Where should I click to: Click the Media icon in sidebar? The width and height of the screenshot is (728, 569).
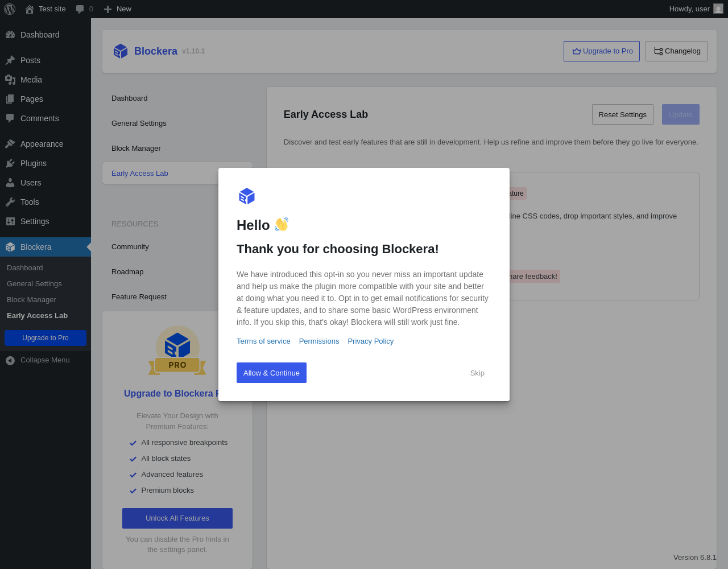pyautogui.click(x=10, y=80)
